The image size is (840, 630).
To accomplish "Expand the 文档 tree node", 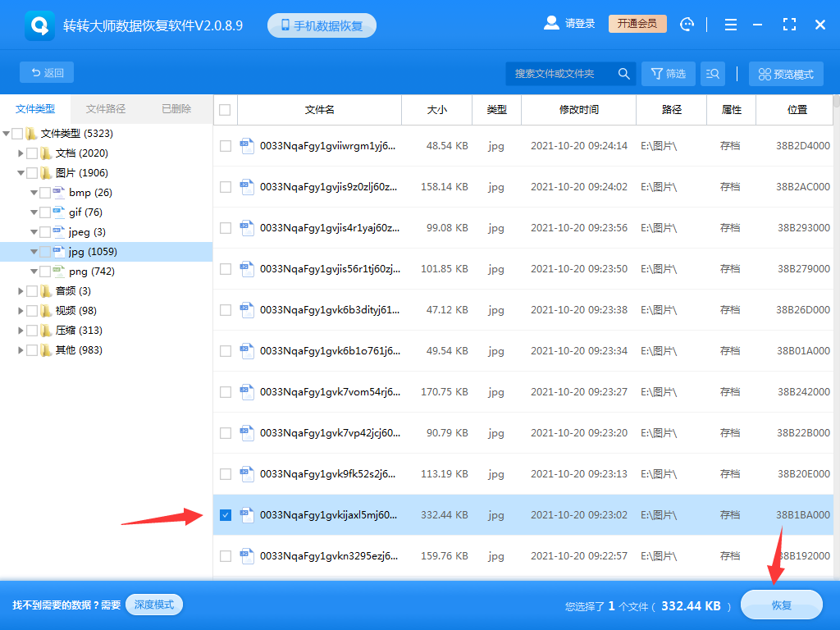I will [21, 153].
